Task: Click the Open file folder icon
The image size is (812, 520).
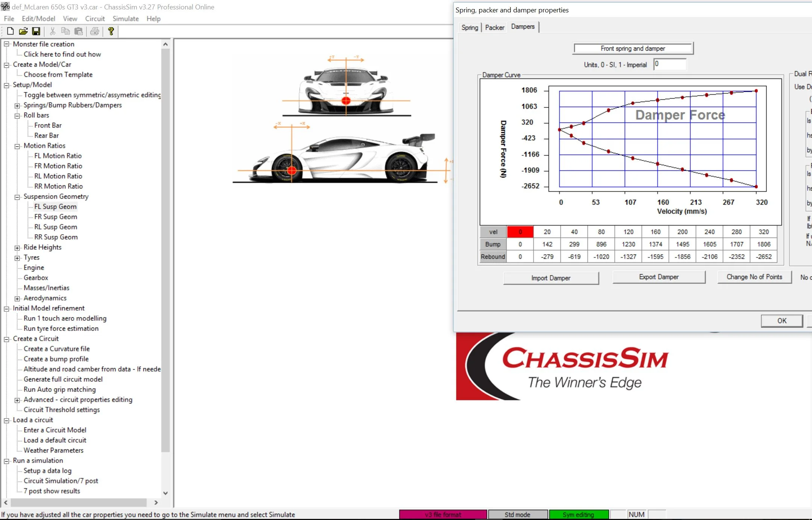Action: click(x=23, y=31)
